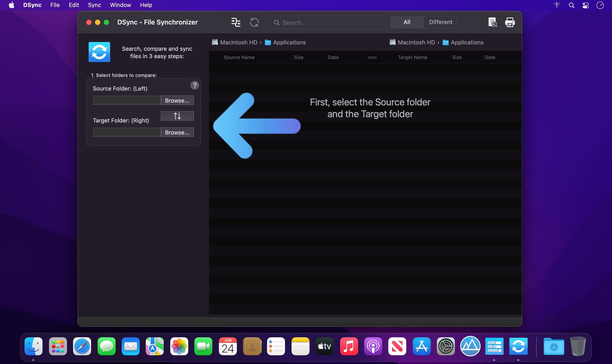Viewport: 612px width, 364px height.
Task: Open the File menu
Action: (x=55, y=5)
